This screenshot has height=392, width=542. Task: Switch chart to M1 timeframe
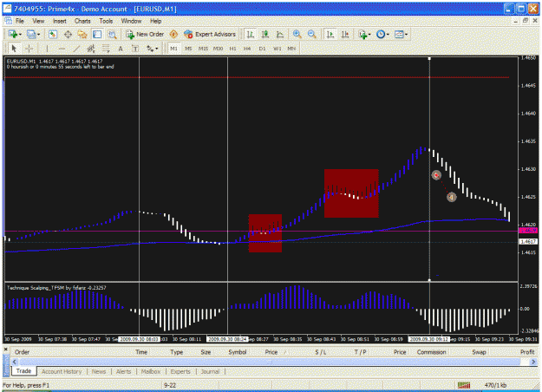click(x=173, y=49)
